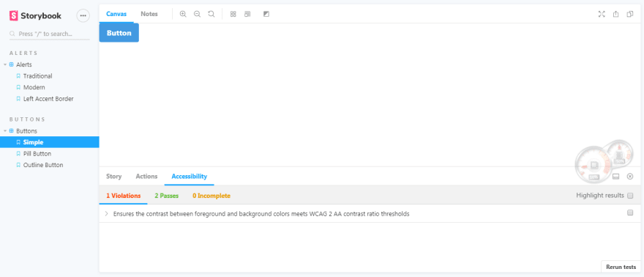Click the contrast ratio violation description text
This screenshot has height=277, width=644.
point(261,214)
